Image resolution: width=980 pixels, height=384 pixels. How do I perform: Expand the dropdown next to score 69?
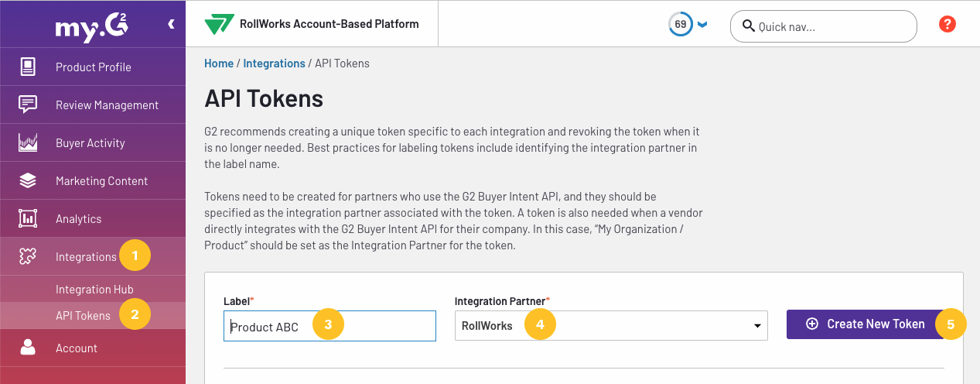coord(702,24)
